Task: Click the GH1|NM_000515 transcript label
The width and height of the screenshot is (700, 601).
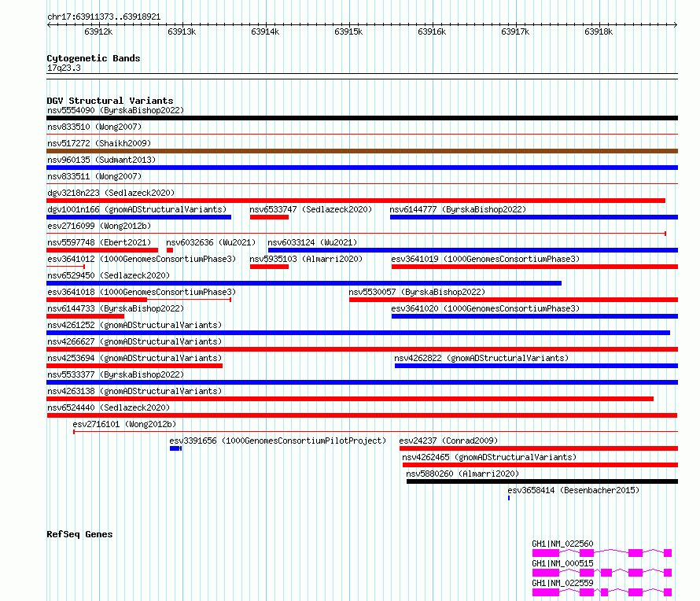Action: [x=562, y=563]
